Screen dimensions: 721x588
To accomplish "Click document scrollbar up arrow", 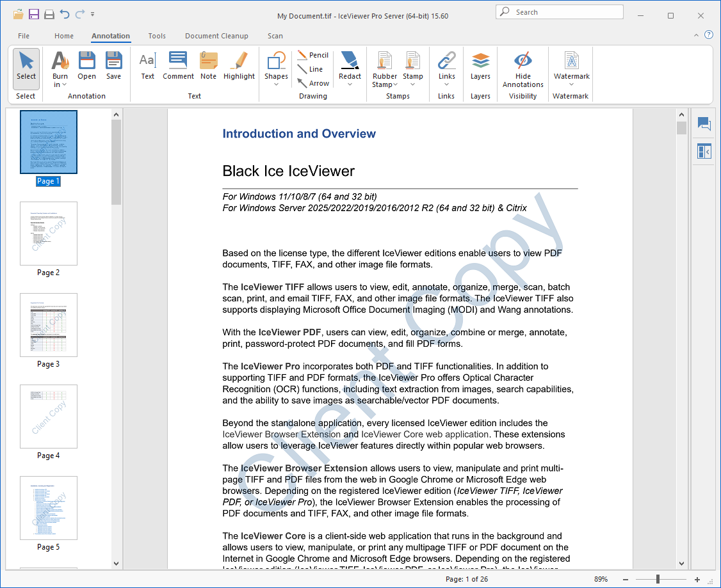I will tap(681, 115).
